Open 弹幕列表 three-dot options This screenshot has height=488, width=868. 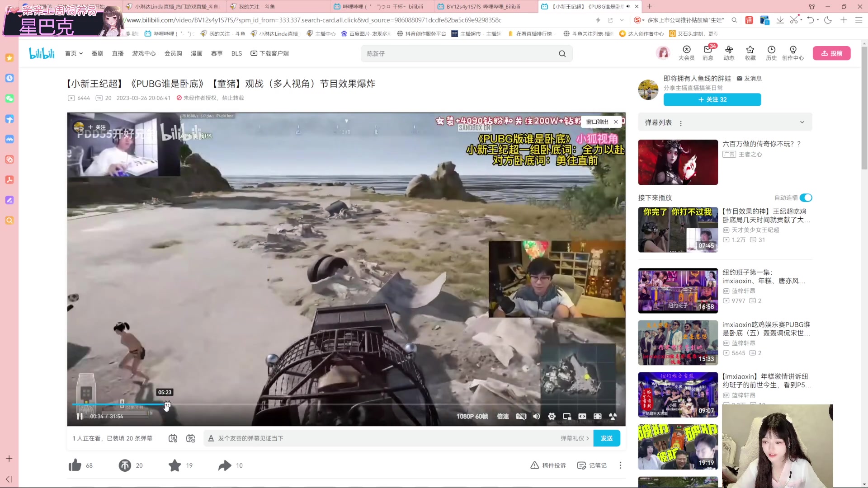click(680, 123)
